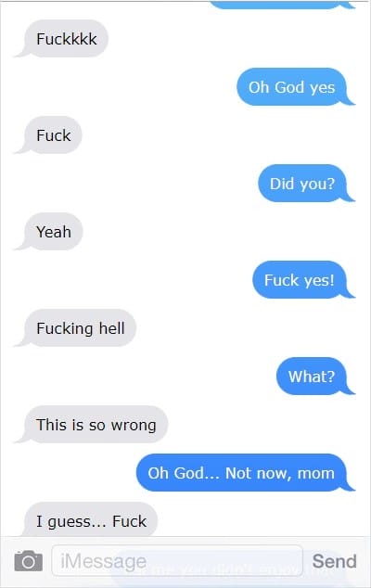The image size is (371, 588).
Task: Select the 'Oh God yes' blue bubble
Action: [x=291, y=87]
